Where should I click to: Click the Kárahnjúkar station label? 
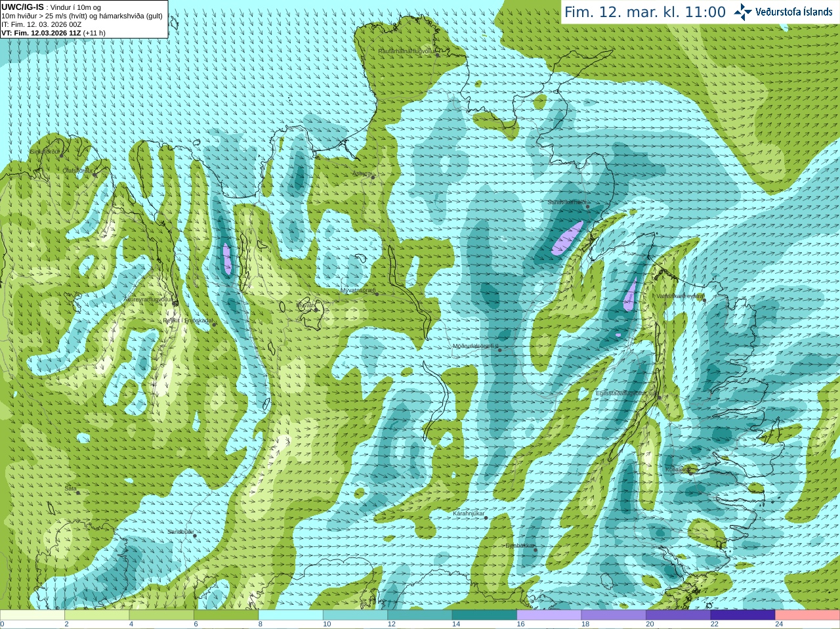tap(469, 513)
